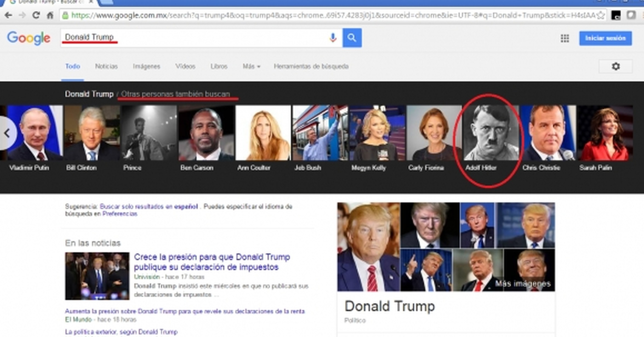Select the Vladimir Putin thumbnail
The height and width of the screenshot is (337, 644).
[35, 133]
